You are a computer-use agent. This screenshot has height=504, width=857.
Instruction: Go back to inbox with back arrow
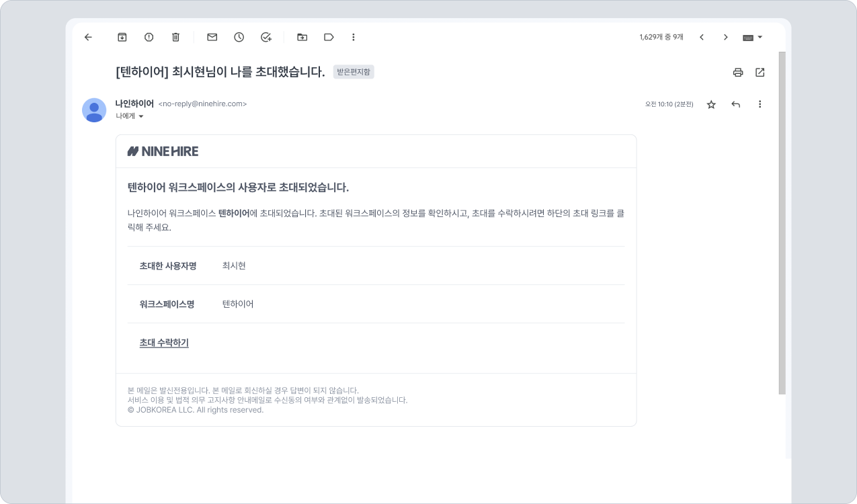pos(88,37)
